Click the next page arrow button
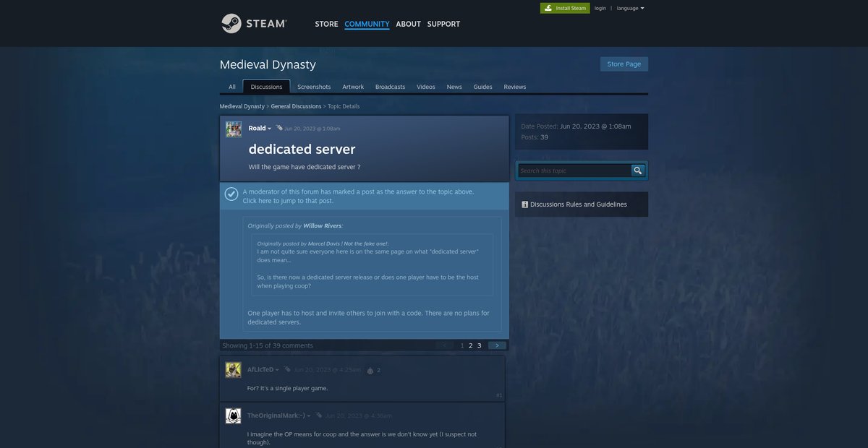Viewport: 868px width, 448px height. pyautogui.click(x=497, y=345)
